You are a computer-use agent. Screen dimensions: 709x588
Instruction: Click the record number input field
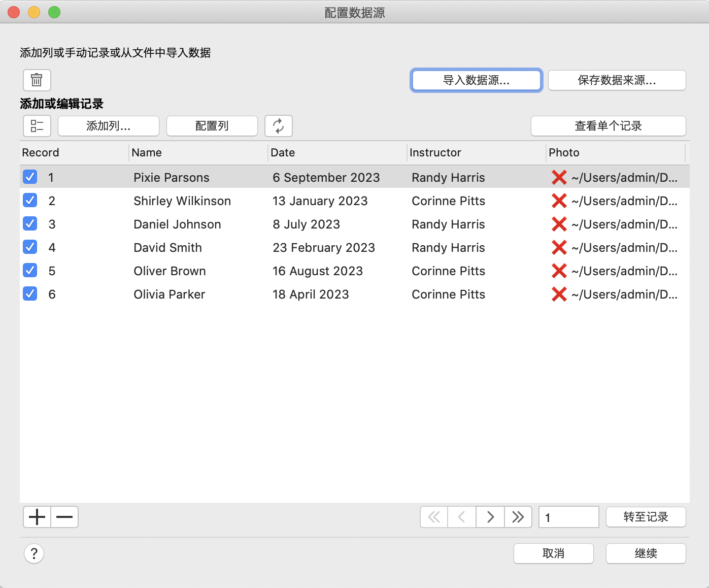[x=568, y=517]
